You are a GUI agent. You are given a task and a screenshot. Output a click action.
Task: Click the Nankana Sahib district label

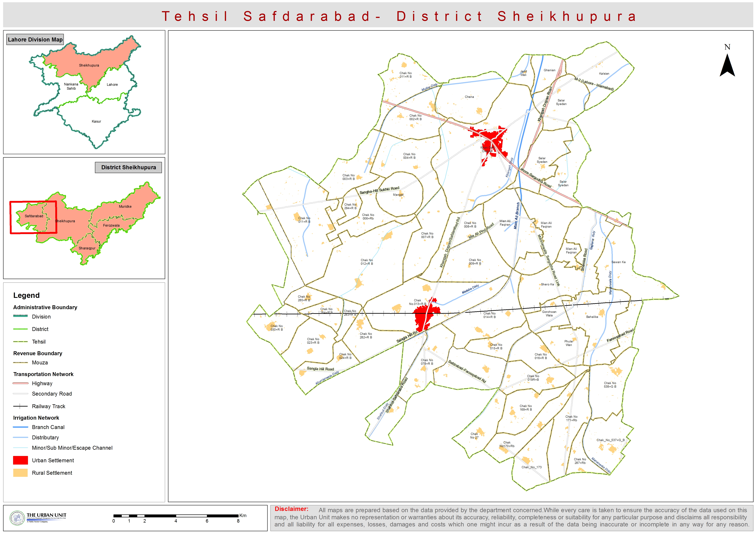click(x=71, y=86)
